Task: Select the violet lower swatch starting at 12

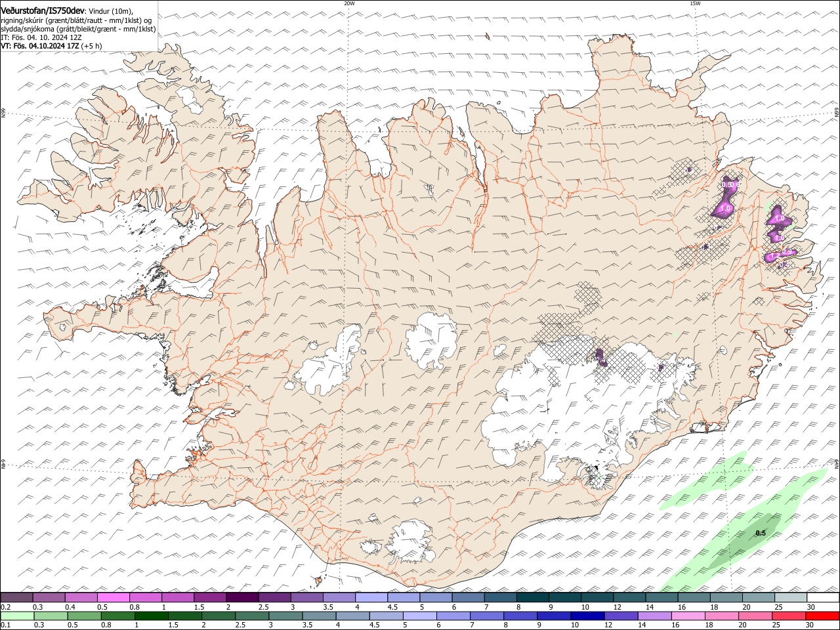Action: click(620, 616)
